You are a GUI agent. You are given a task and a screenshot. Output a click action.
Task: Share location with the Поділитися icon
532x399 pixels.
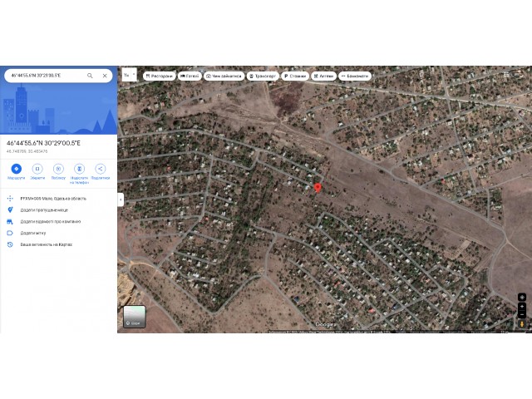pyautogui.click(x=101, y=169)
